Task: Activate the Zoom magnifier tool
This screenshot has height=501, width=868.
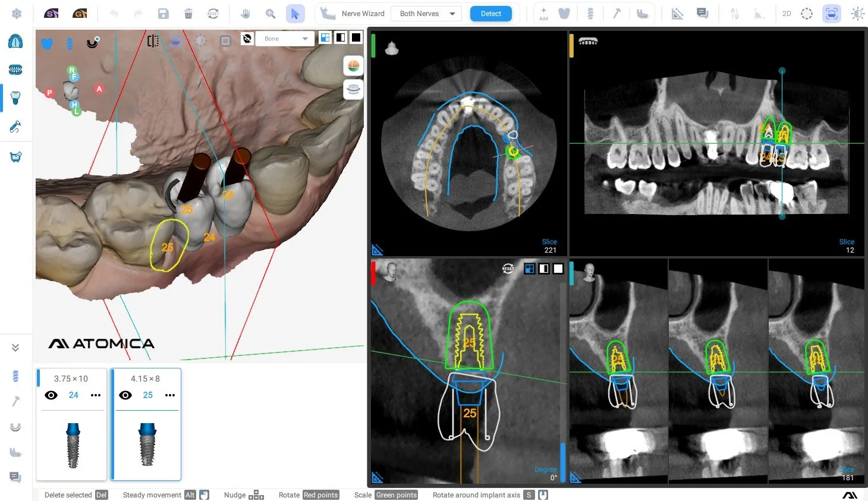Action: (271, 13)
